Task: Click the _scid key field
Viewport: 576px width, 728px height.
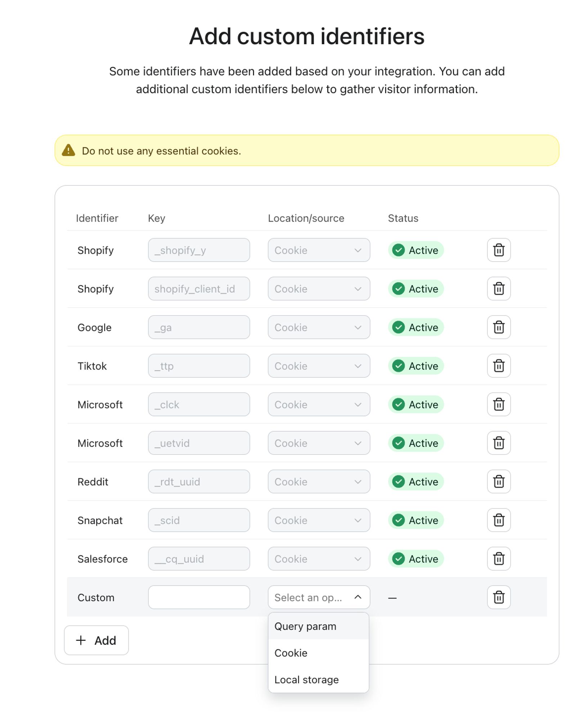Action: 199,520
